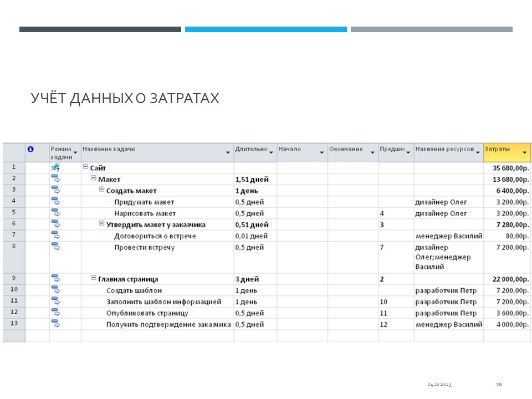
Task: Select row header number 13
Action: [x=14, y=323]
